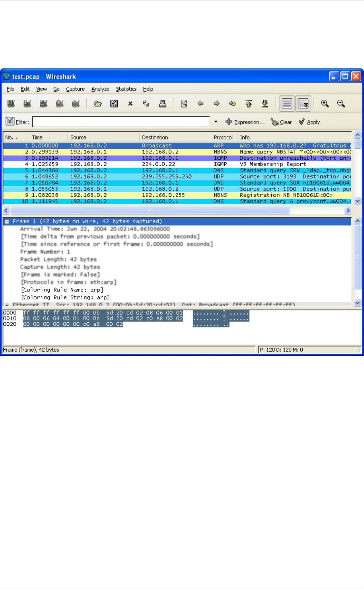Toggle packet list colorize button

tap(287, 104)
